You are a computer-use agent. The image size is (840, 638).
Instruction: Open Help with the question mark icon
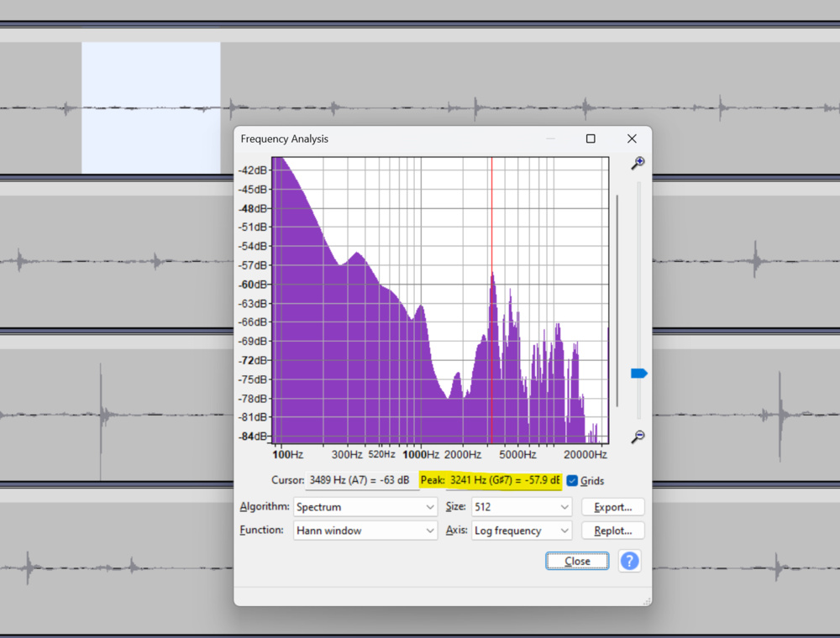click(629, 560)
